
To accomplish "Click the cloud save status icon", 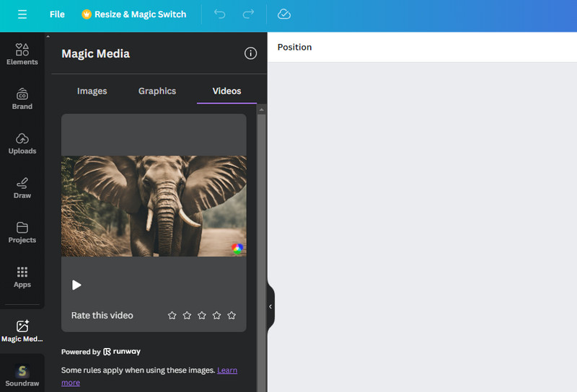I will coord(284,14).
